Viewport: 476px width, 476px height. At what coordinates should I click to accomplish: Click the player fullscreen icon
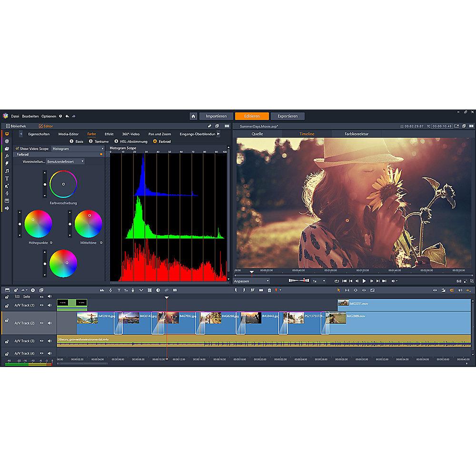tap(472, 281)
